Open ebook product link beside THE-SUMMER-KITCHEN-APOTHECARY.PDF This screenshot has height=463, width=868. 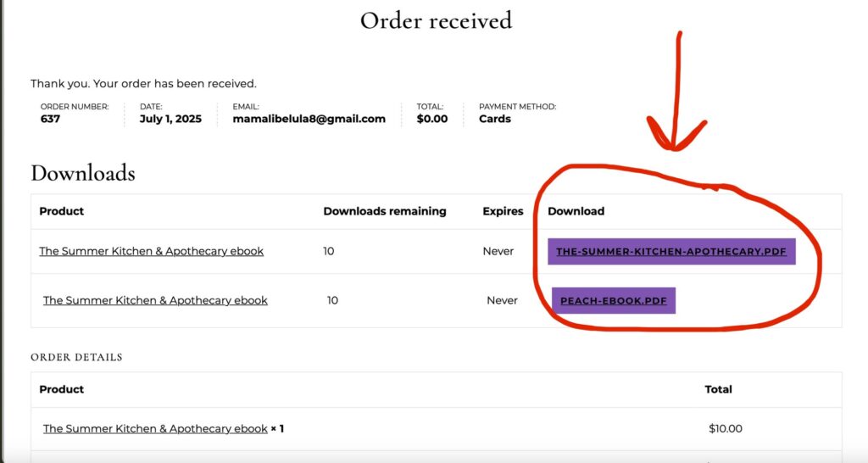pos(151,251)
